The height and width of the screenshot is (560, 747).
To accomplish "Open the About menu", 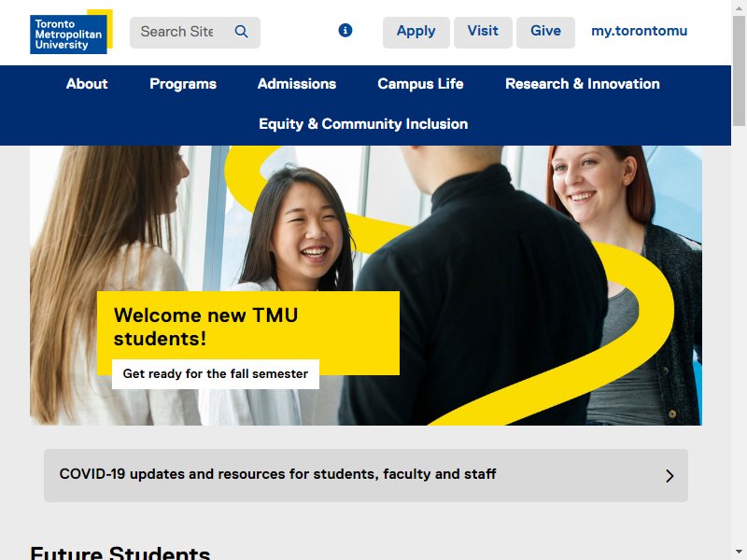I will pos(87,84).
